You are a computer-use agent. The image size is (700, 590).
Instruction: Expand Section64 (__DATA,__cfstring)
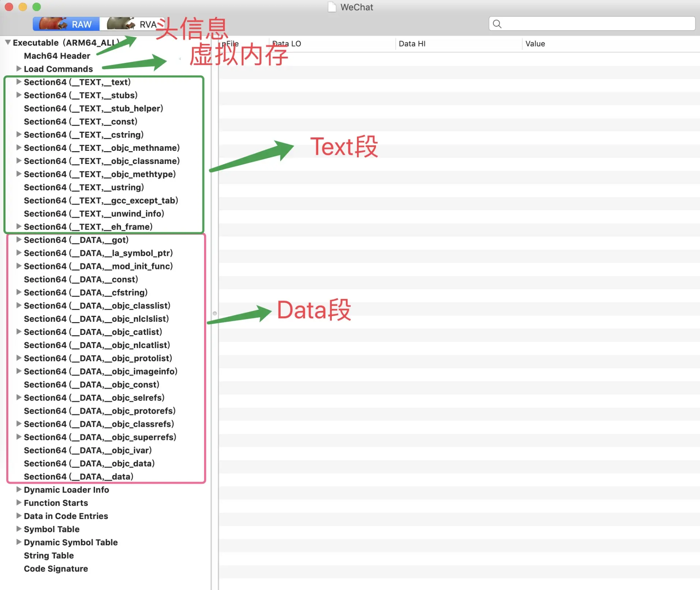click(19, 292)
